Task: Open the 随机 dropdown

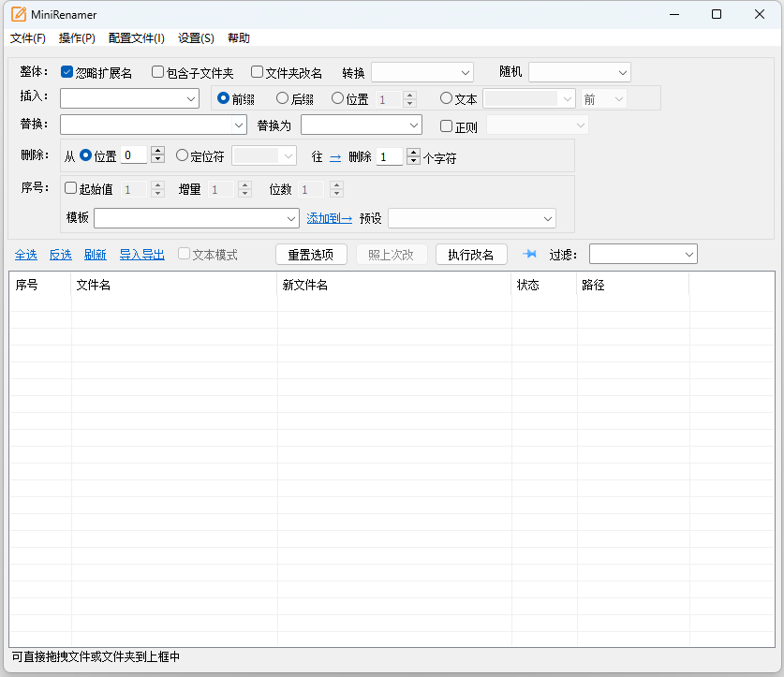Action: (x=580, y=72)
